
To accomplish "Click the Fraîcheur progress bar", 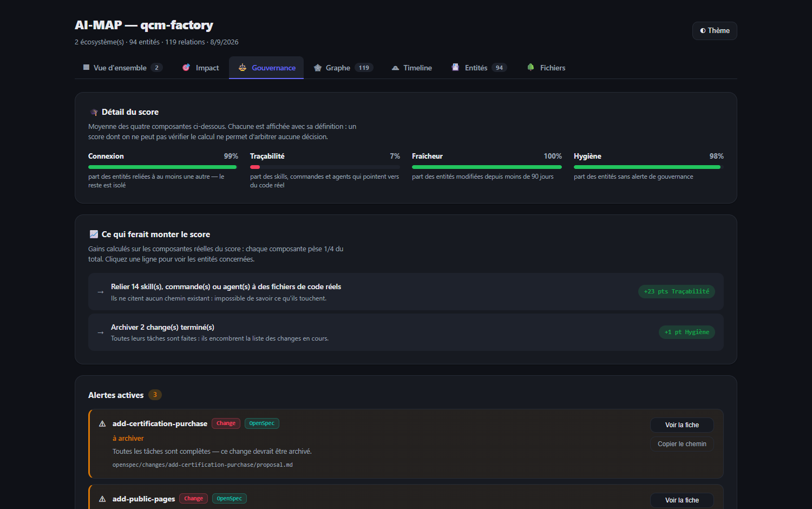I will 487,167.
